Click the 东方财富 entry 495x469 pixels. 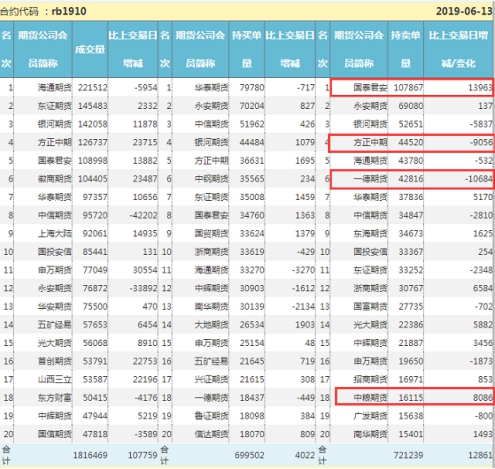pyautogui.click(x=54, y=398)
